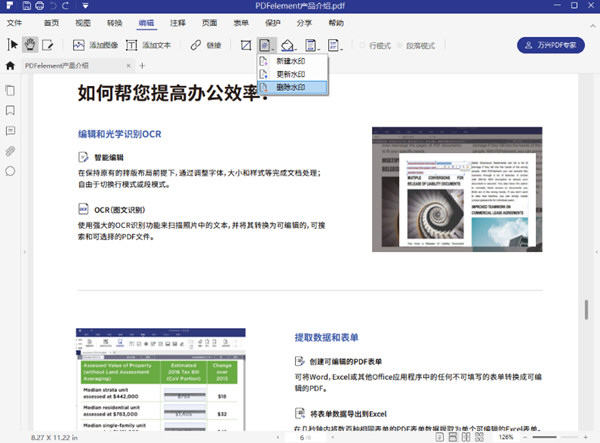Viewport: 600px width, 443px height.
Task: Expand the right panel handle
Action: point(596,252)
